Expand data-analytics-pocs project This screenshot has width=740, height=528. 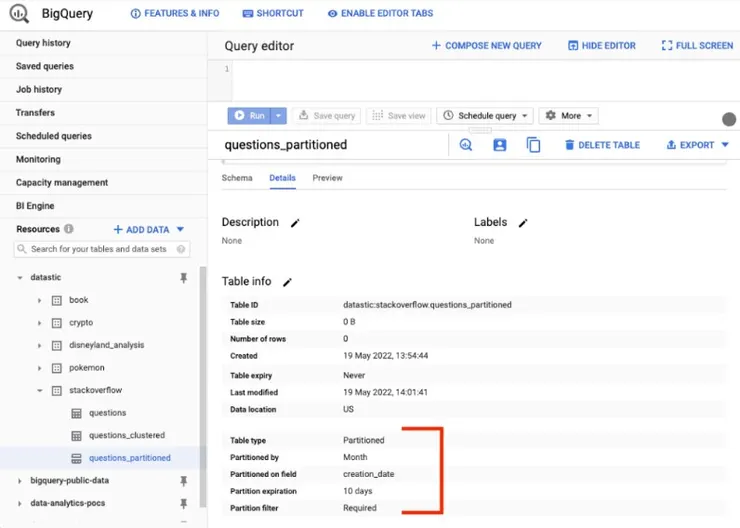point(20,503)
